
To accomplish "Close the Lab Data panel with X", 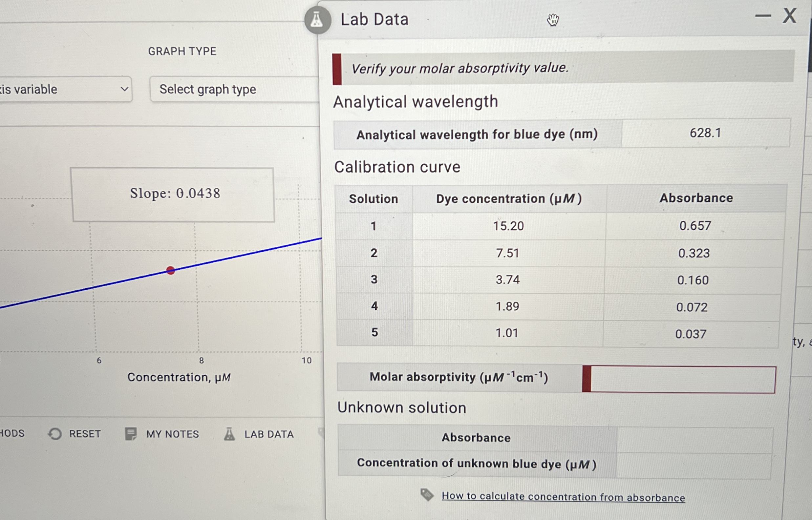I will (790, 16).
